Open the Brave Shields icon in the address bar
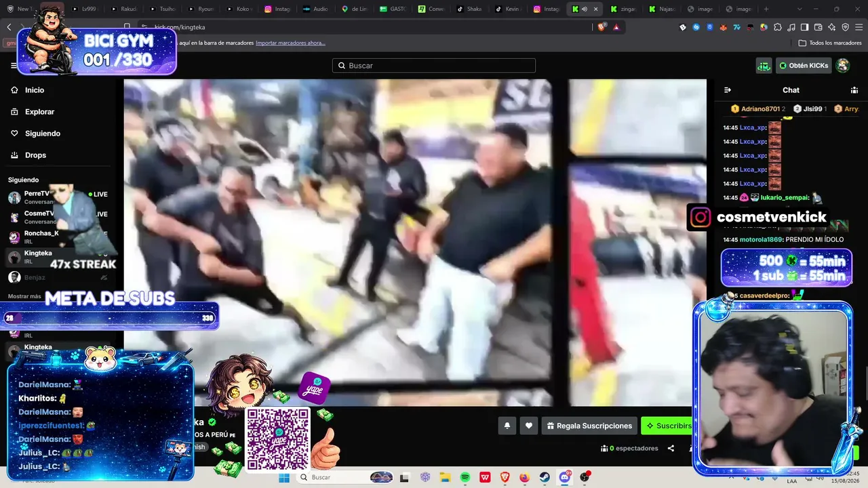Image resolution: width=868 pixels, height=488 pixels. pyautogui.click(x=601, y=27)
